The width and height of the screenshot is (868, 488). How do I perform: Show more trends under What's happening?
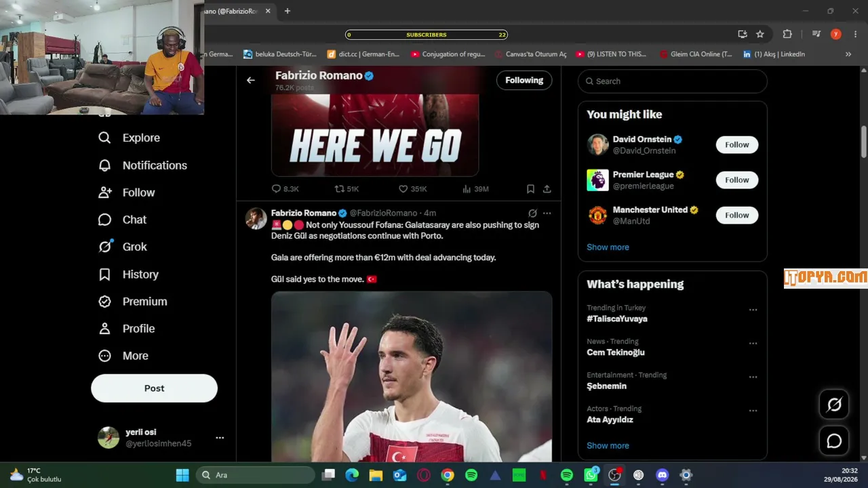pyautogui.click(x=608, y=446)
